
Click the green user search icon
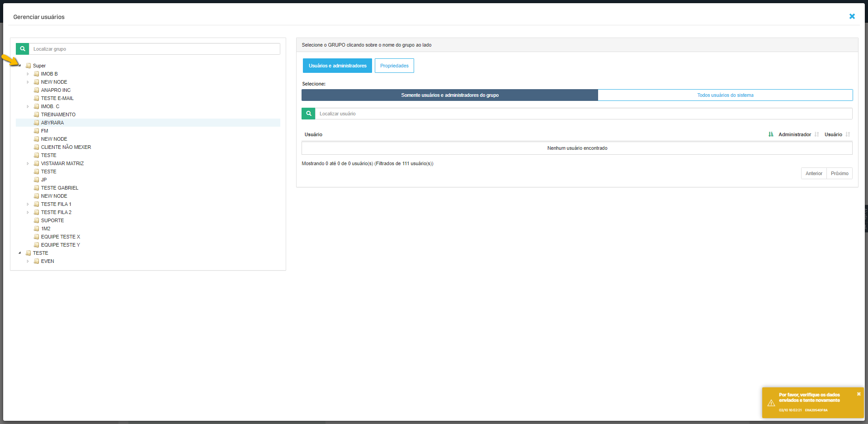pos(308,114)
